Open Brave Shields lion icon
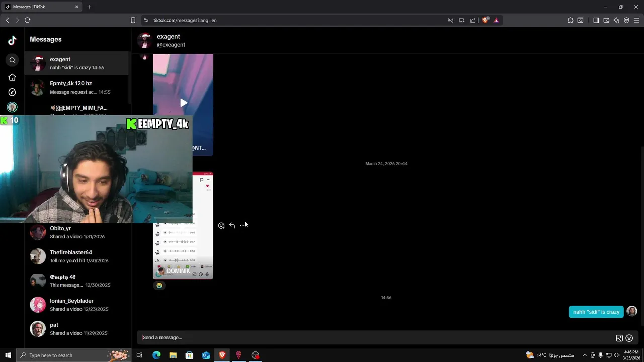Image resolution: width=644 pixels, height=362 pixels. [485, 20]
